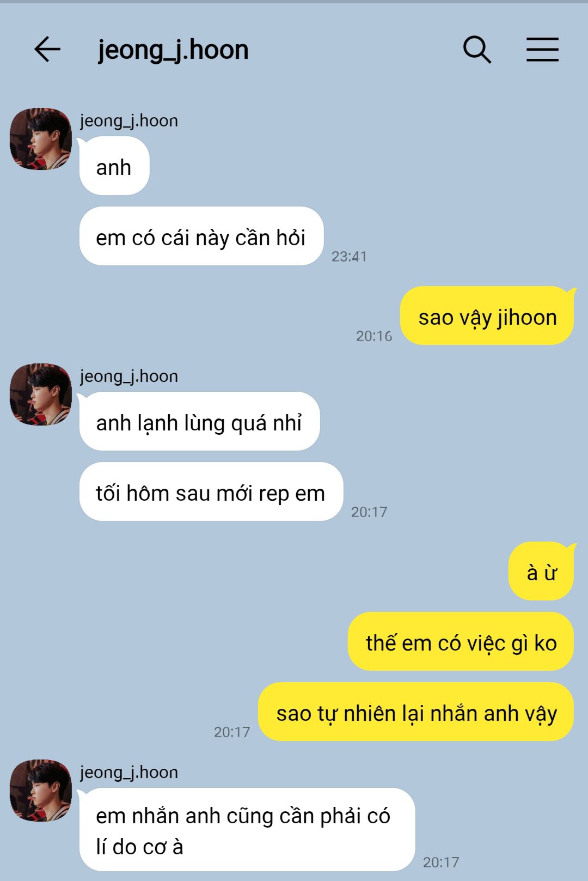Open the hamburger menu icon

click(x=542, y=50)
